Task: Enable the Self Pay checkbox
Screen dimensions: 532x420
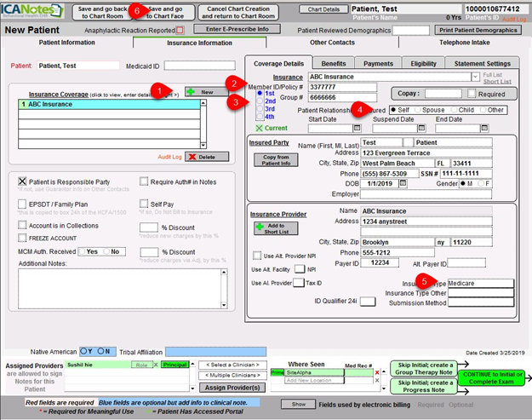Action: tap(144, 204)
